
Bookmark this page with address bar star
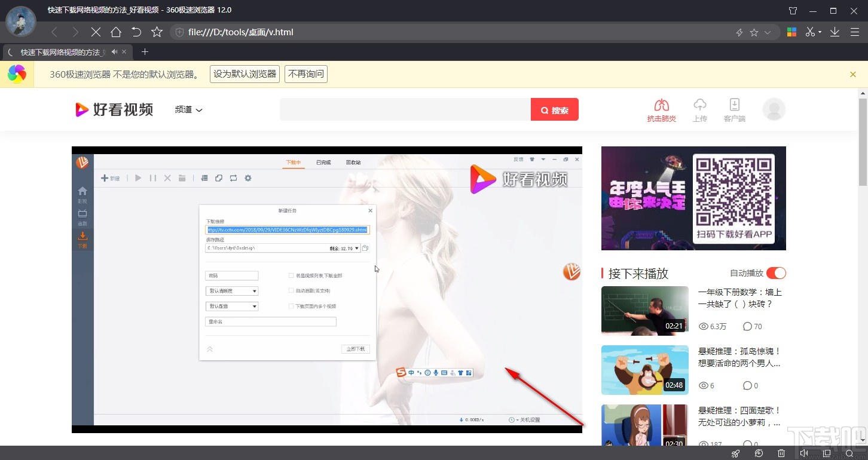pyautogui.click(x=754, y=32)
